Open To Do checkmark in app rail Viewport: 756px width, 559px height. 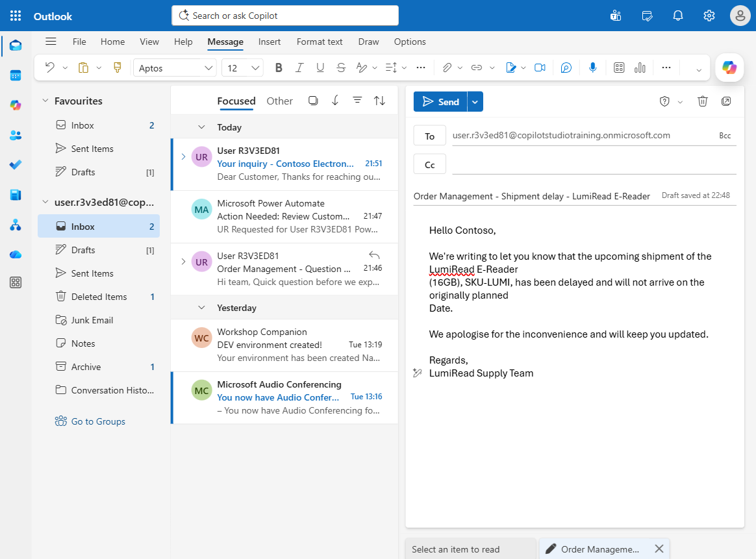16,165
